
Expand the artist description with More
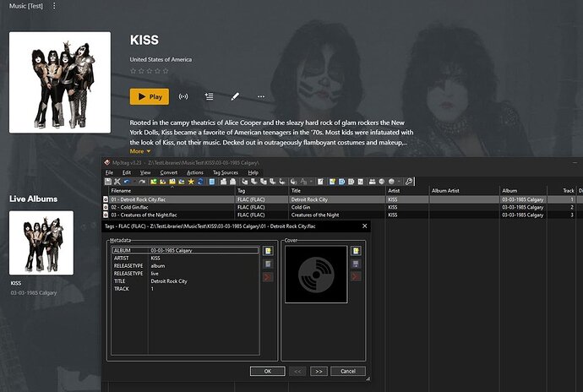pyautogui.click(x=139, y=151)
